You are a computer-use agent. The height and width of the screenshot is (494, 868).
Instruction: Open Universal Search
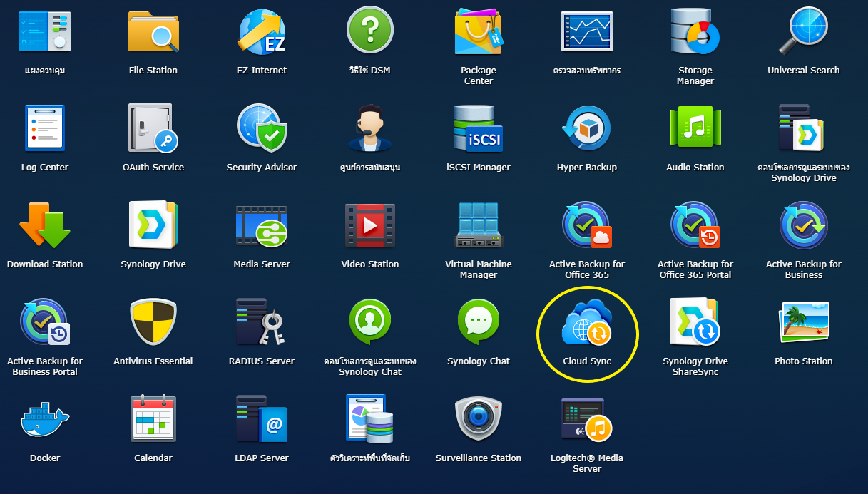point(804,30)
